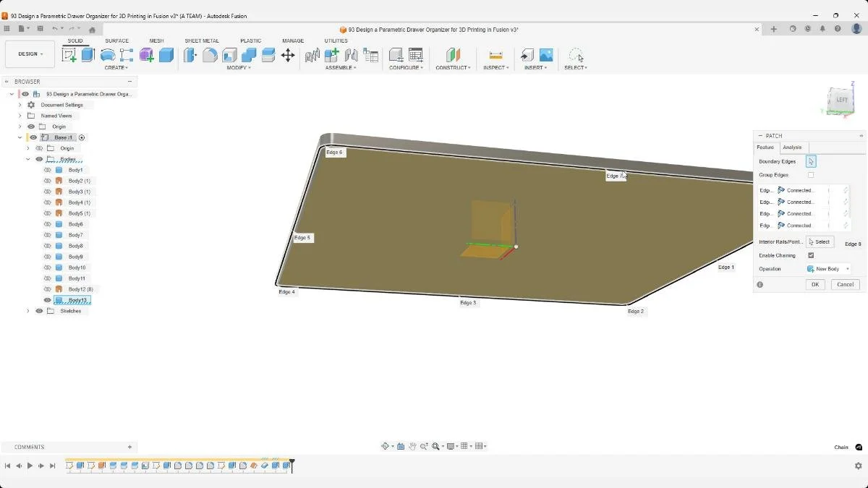
Task: Disable the Enable Chaining checkbox
Action: 810,255
